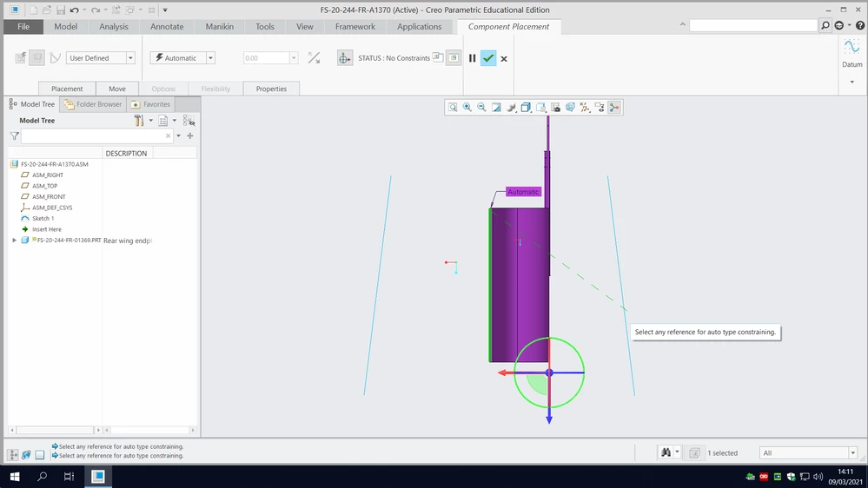
Task: Click the New file icon
Action: [x=33, y=10]
